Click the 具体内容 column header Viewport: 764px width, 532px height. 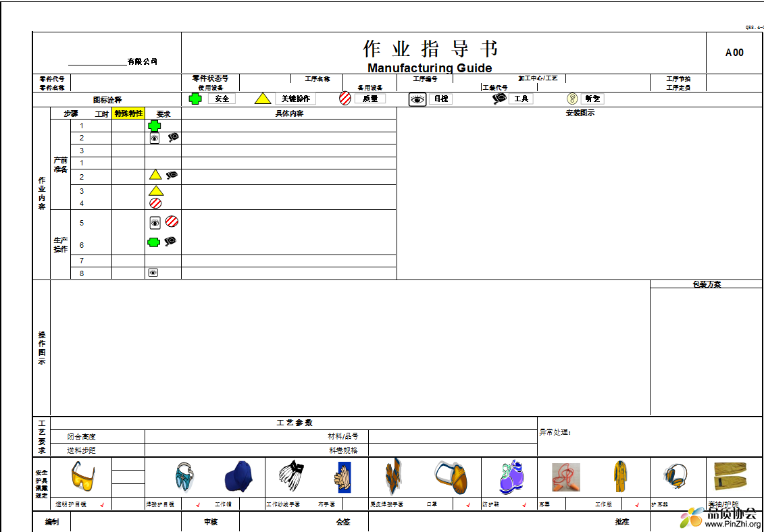(289, 113)
